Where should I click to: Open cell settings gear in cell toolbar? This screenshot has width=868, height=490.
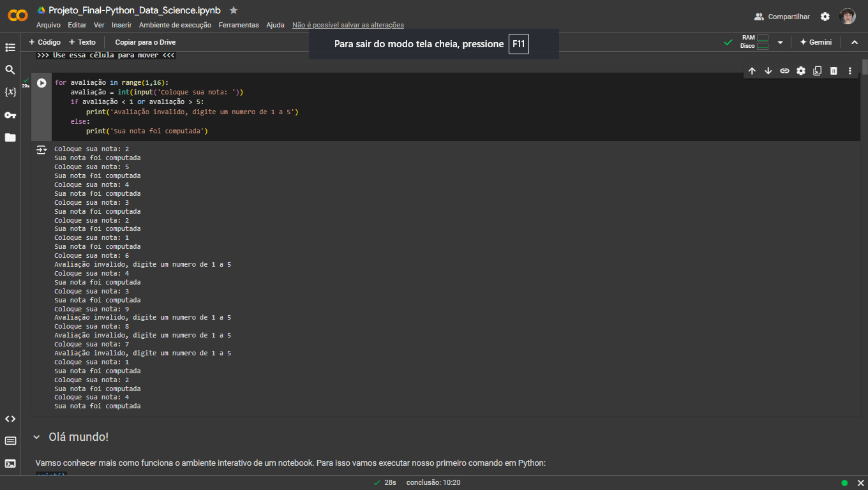click(x=801, y=71)
